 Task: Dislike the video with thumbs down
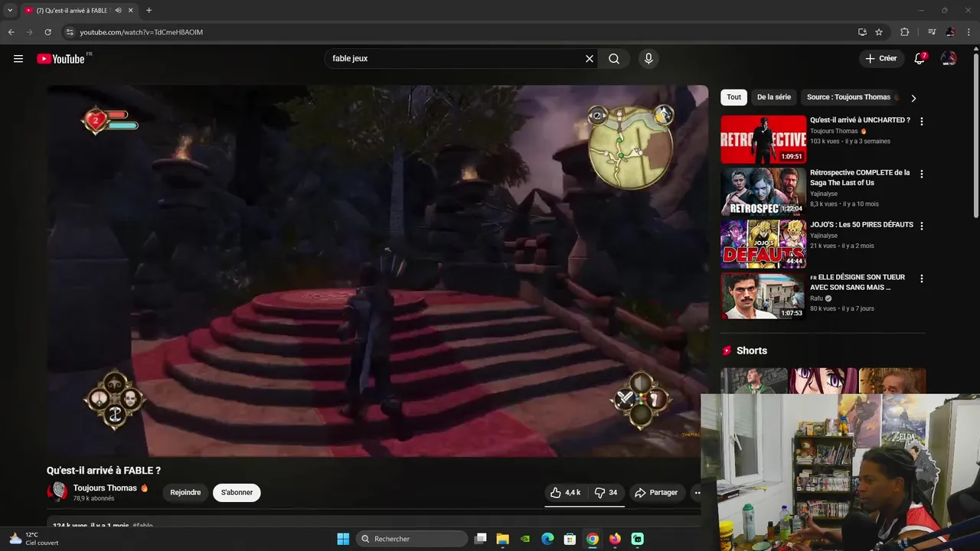(x=606, y=493)
